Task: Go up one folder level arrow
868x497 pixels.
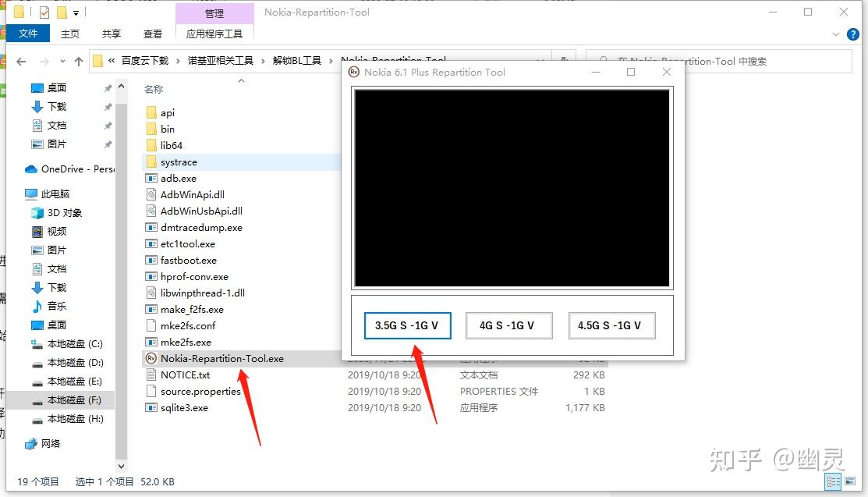Action: click(x=79, y=62)
